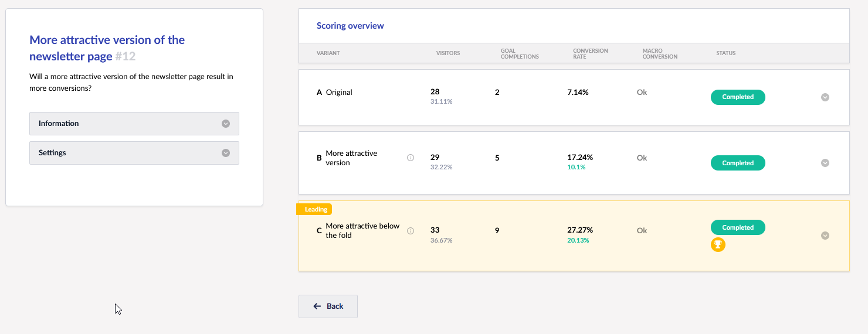This screenshot has height=334, width=868.
Task: Click the Visitors column header
Action: pos(448,53)
